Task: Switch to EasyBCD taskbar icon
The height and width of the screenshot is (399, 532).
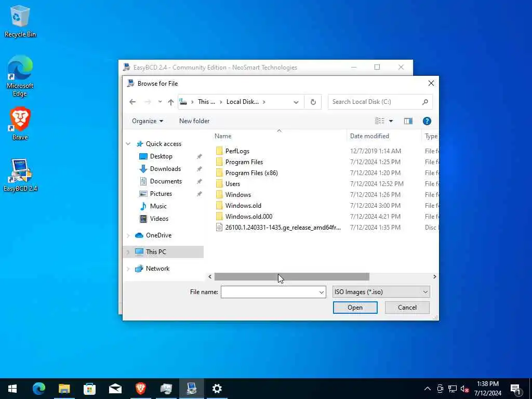Action: pyautogui.click(x=191, y=389)
